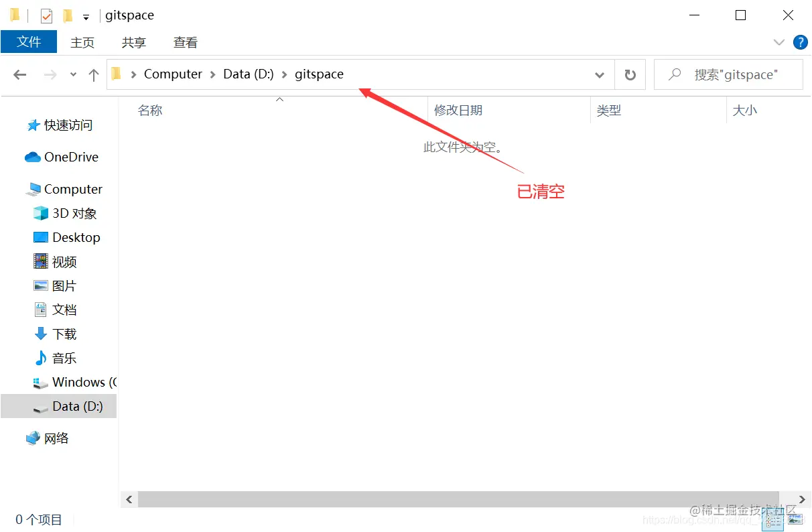Open the Windows (C:) drive in the sidebar
The width and height of the screenshot is (812, 532).
click(x=74, y=383)
